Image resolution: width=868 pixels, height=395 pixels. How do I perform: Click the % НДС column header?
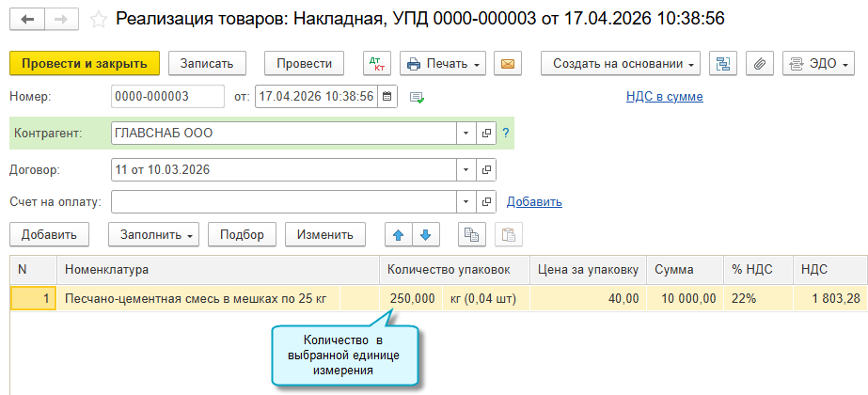[x=758, y=270]
